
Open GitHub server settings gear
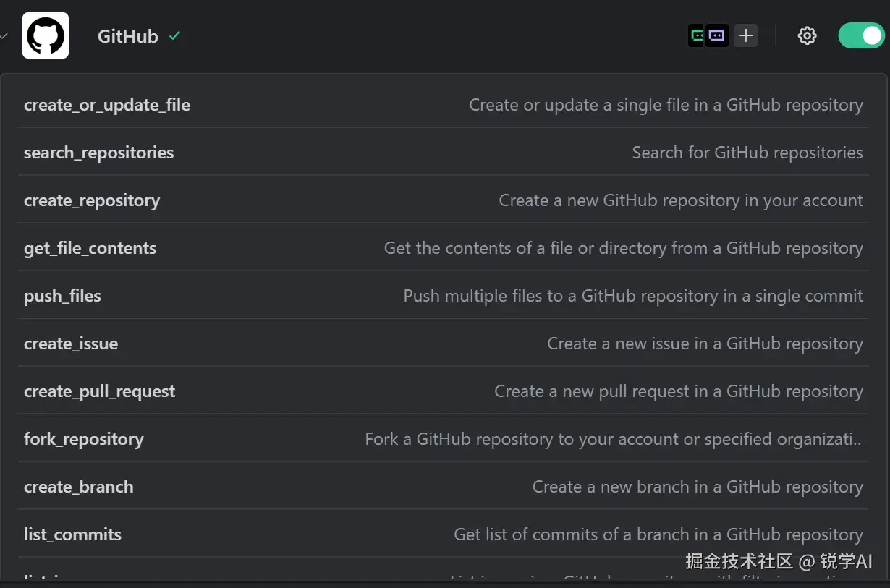point(807,35)
